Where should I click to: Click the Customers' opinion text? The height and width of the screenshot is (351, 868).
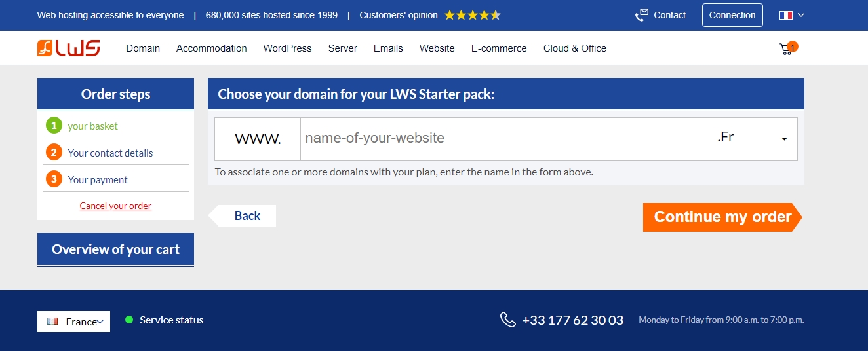tap(399, 15)
